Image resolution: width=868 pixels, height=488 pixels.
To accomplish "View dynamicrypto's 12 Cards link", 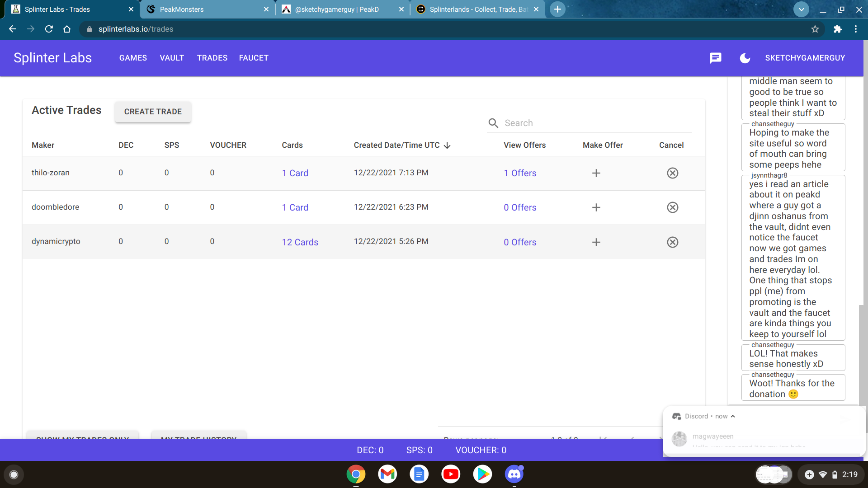I will pyautogui.click(x=300, y=242).
